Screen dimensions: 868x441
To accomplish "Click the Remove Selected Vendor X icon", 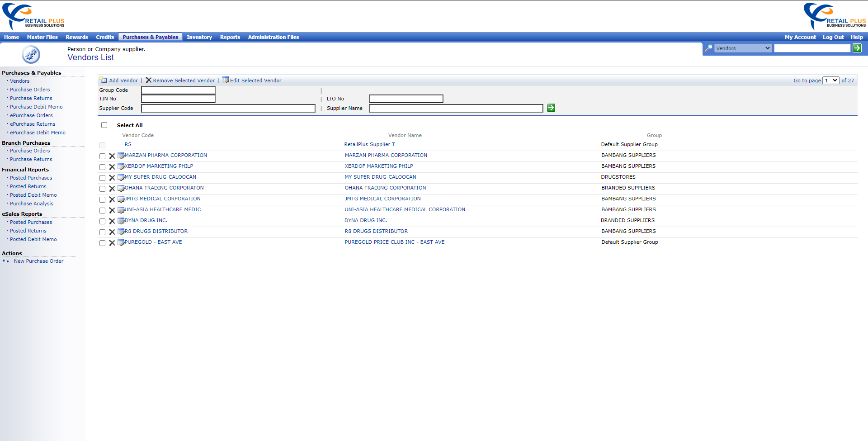I will coord(149,80).
